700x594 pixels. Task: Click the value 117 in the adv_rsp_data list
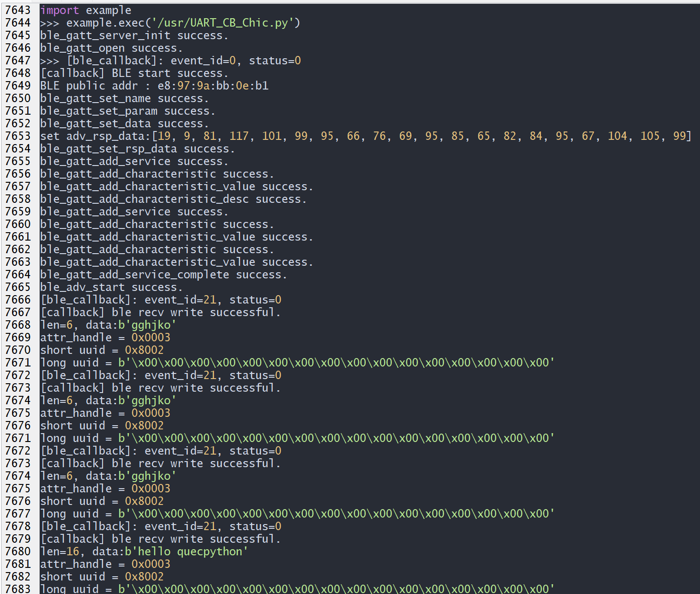coord(239,136)
